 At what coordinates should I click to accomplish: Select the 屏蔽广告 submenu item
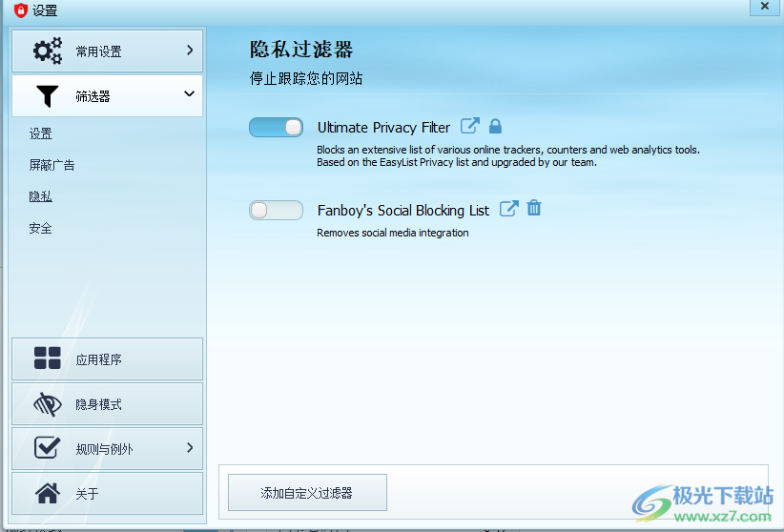pyautogui.click(x=52, y=165)
